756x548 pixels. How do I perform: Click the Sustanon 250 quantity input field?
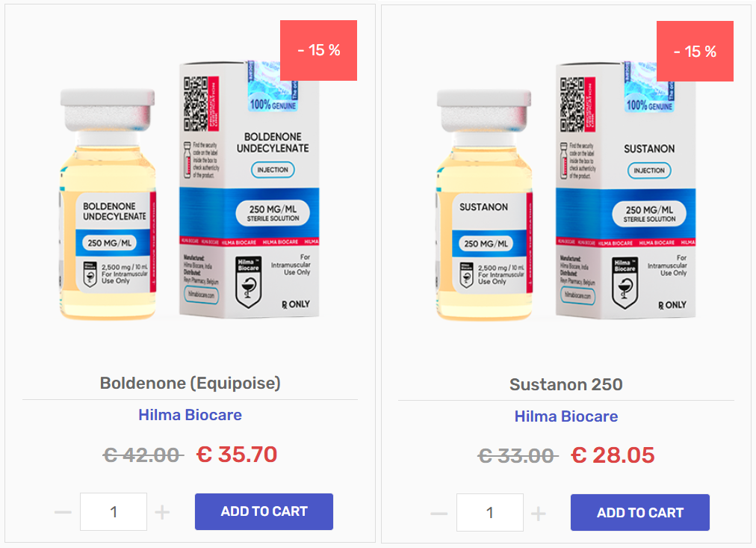tap(489, 514)
